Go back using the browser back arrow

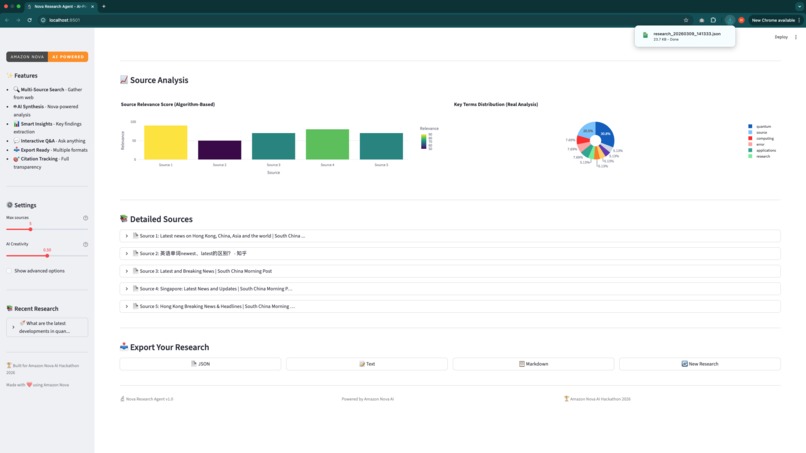(7, 20)
